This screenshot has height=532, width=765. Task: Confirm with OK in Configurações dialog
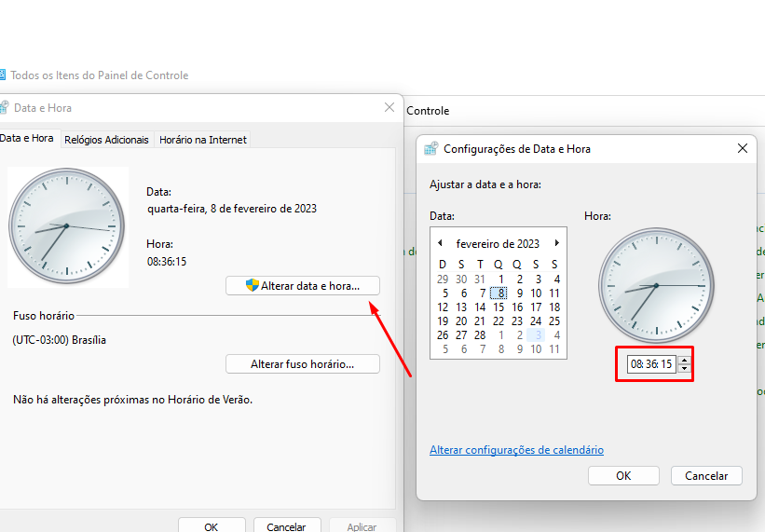(623, 475)
